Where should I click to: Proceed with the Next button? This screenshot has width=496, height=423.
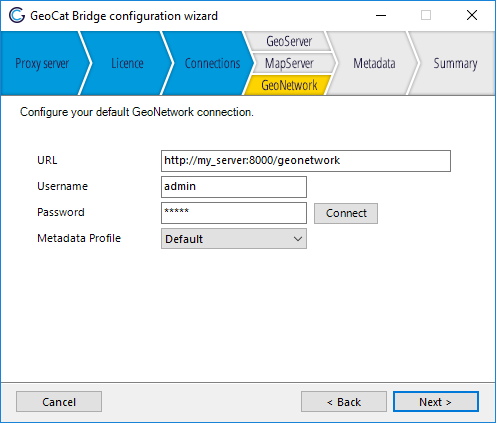click(x=436, y=402)
